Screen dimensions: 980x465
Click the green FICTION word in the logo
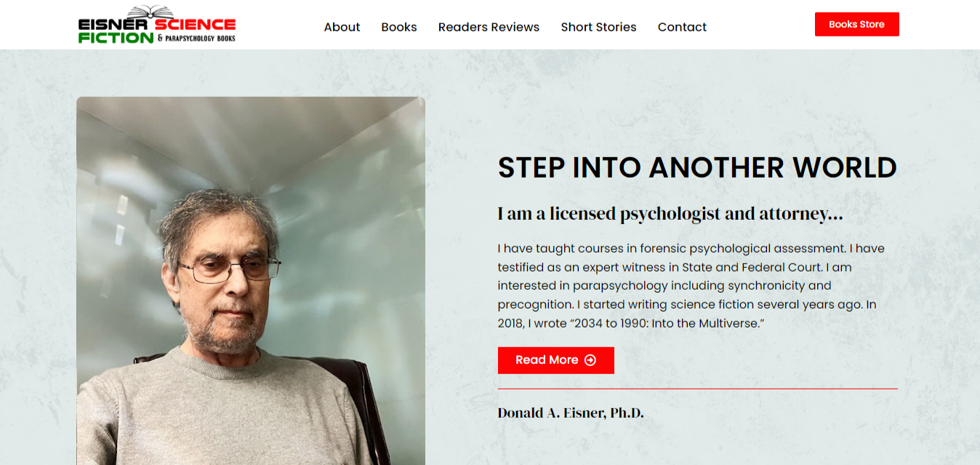click(116, 37)
